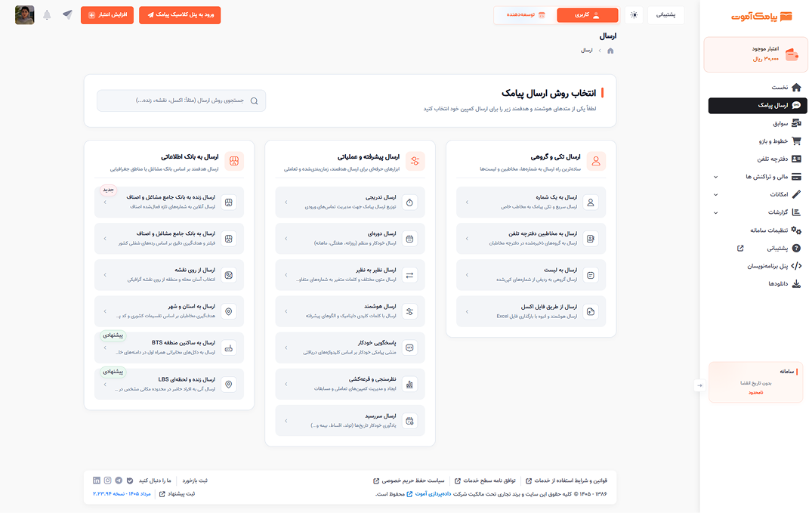Click the پیامک آموت logo

click(x=761, y=17)
